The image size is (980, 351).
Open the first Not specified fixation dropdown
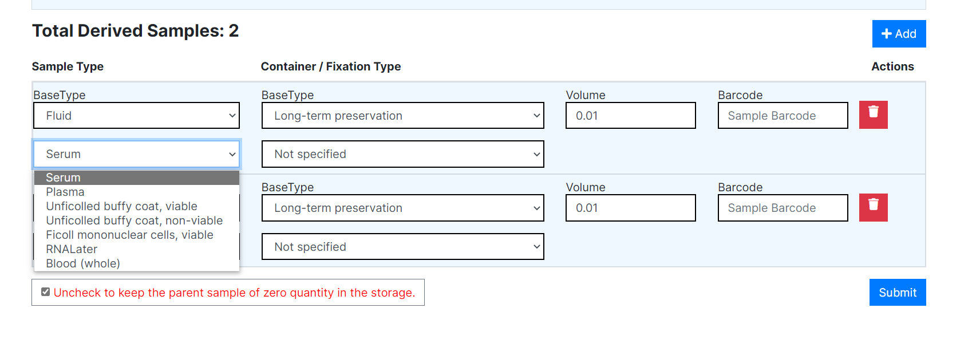click(402, 153)
